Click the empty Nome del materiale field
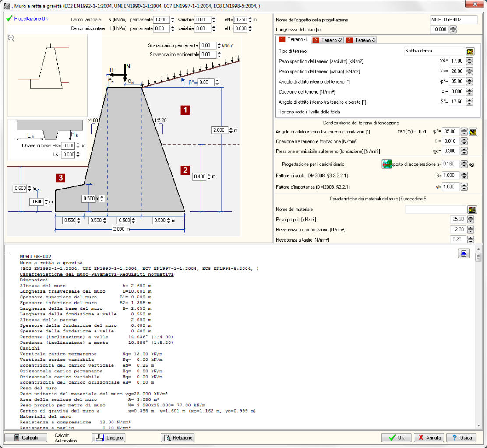Image resolution: width=487 pixels, height=448 pixels. click(436, 210)
